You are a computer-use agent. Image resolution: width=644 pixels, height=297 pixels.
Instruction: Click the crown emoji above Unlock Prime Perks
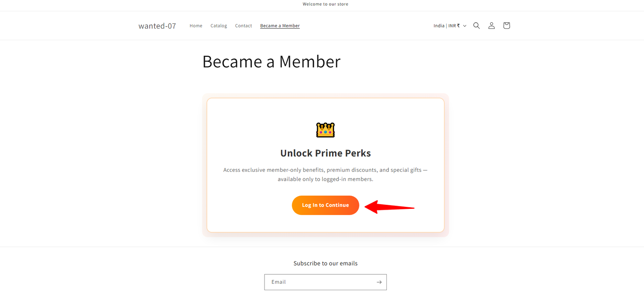click(325, 130)
